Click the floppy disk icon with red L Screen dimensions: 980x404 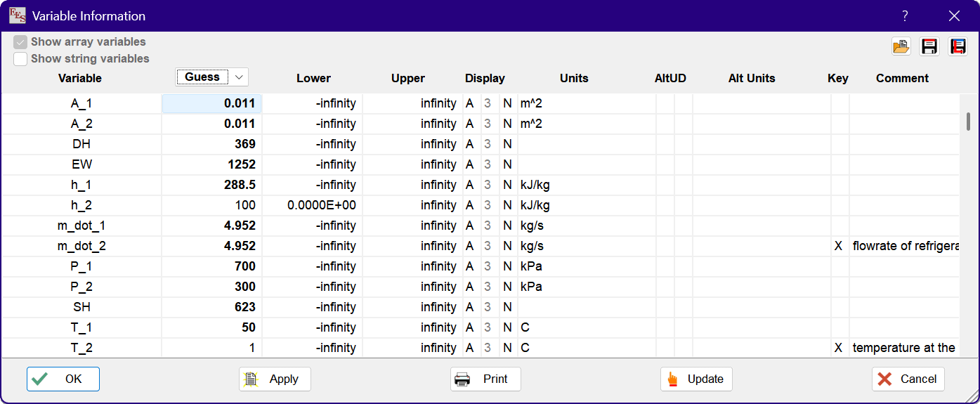tap(958, 47)
